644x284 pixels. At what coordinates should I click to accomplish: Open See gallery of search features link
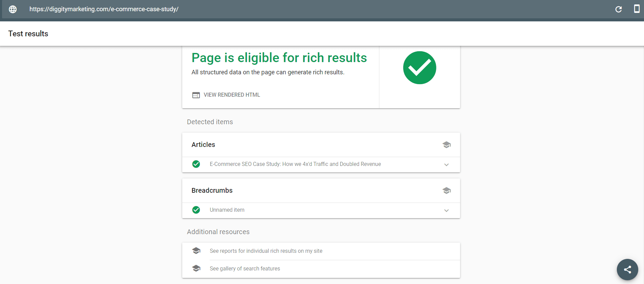point(245,269)
